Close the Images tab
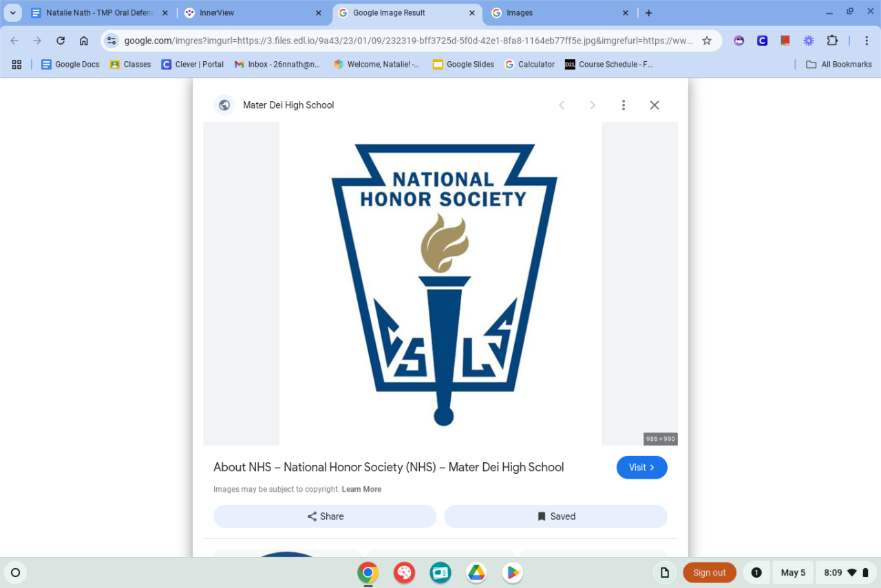This screenshot has height=588, width=881. pos(626,13)
